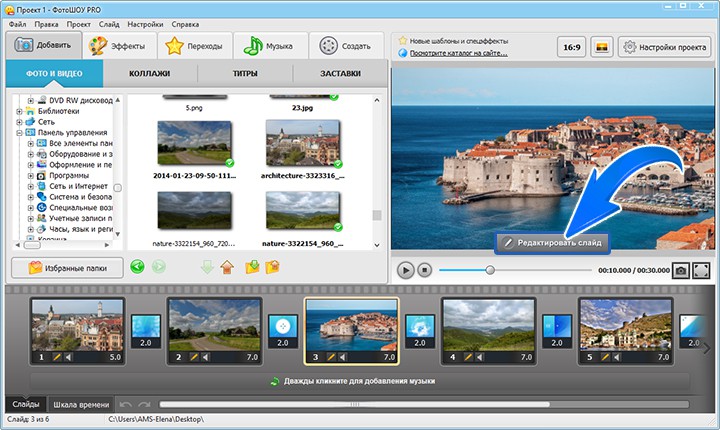Switch preview to fullscreen

pos(701,271)
